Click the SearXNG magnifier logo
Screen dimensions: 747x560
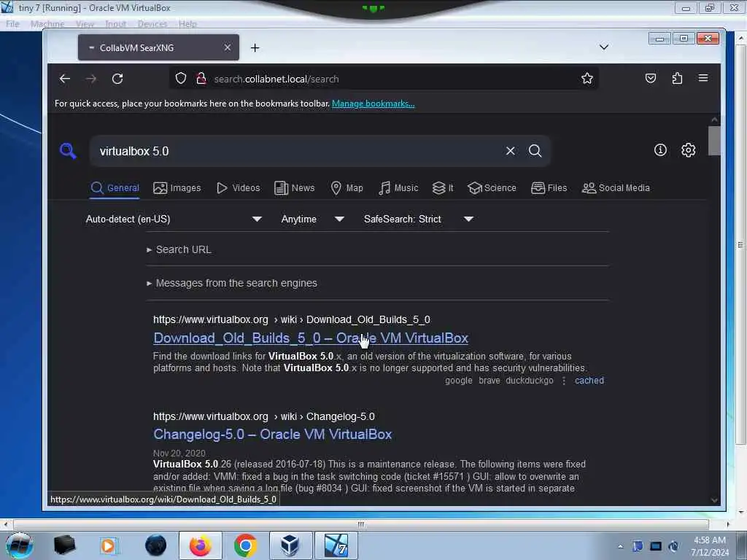coord(68,151)
